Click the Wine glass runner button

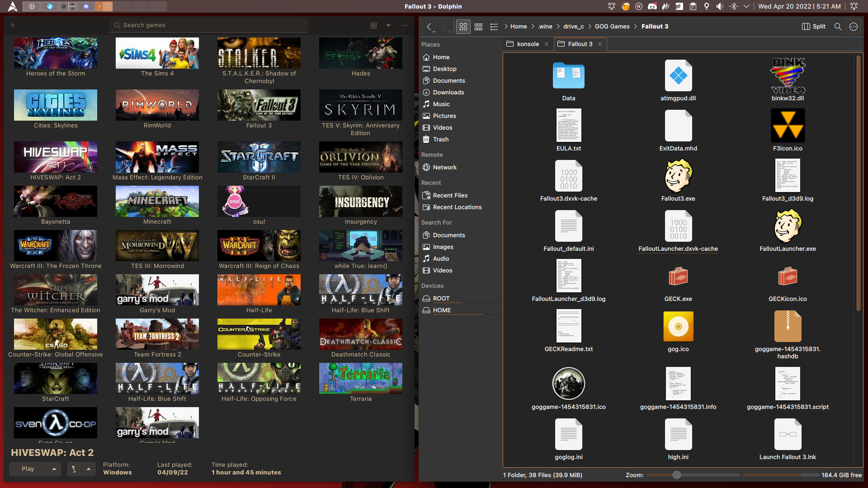pos(74,469)
